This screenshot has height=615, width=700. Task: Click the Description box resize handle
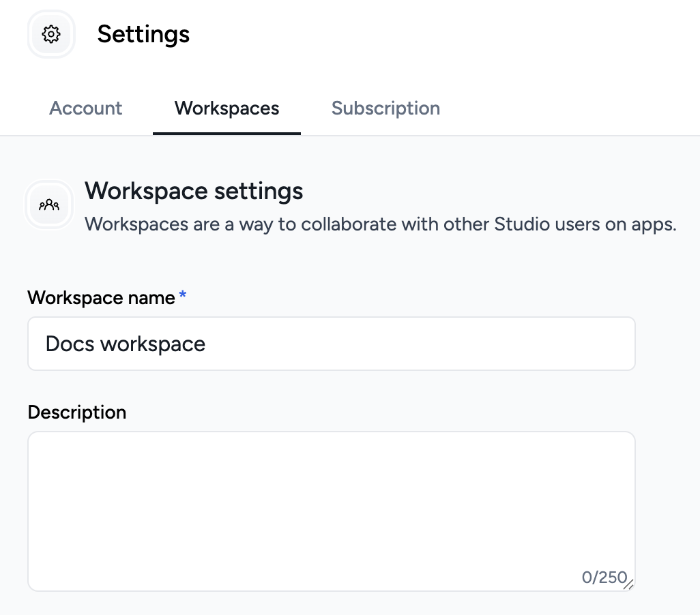pyautogui.click(x=628, y=583)
